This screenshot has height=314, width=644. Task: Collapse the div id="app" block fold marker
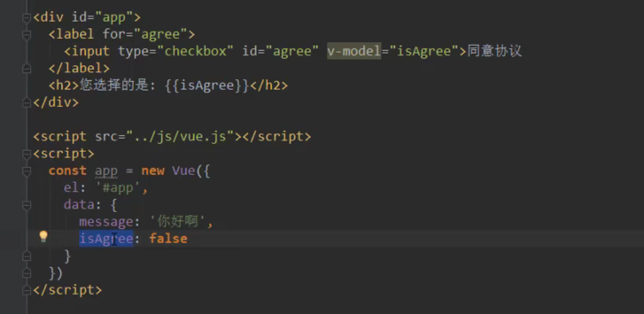[x=27, y=18]
